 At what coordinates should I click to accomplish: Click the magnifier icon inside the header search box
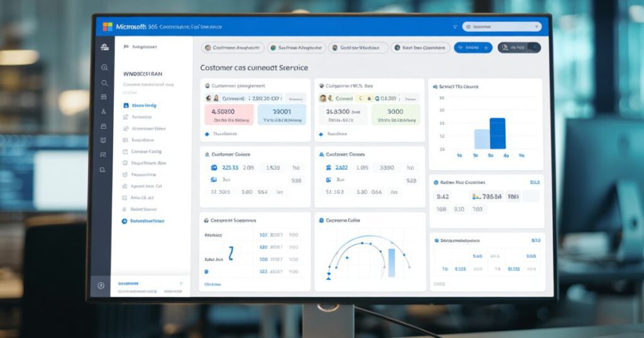(x=469, y=26)
